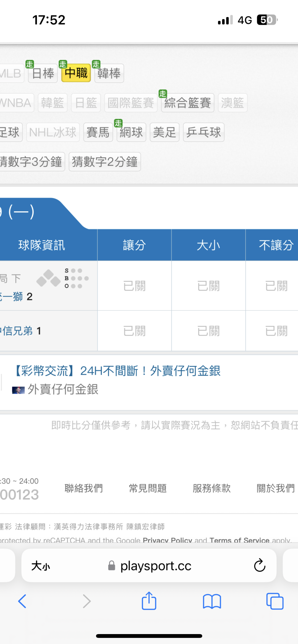Tap the cellular signal bars icon
The image size is (298, 644).
(x=225, y=20)
